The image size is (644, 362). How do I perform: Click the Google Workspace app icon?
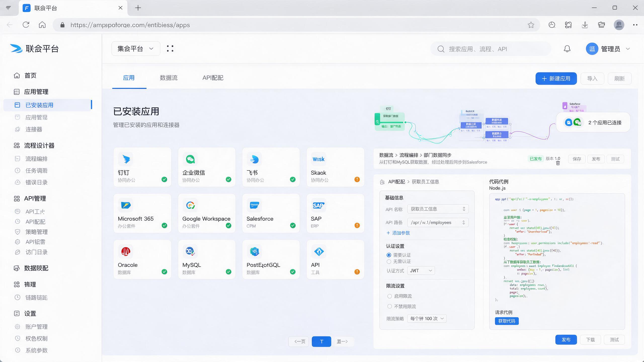tap(190, 205)
